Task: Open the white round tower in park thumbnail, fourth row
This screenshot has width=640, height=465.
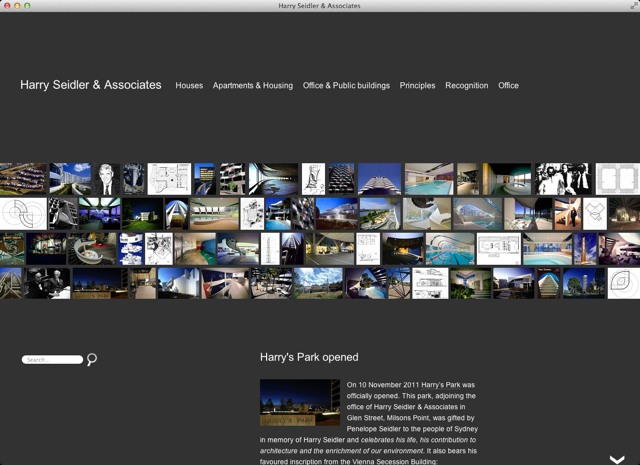Action: coord(584,283)
